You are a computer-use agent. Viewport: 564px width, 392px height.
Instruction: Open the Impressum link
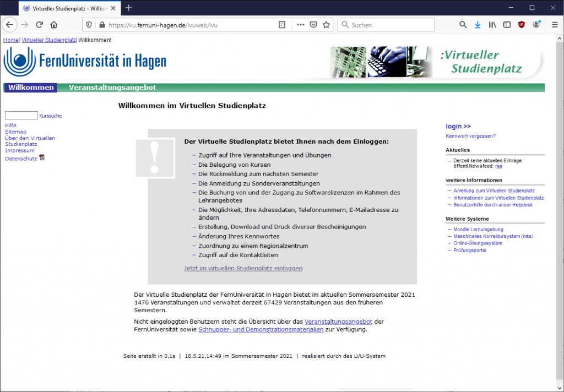(20, 150)
